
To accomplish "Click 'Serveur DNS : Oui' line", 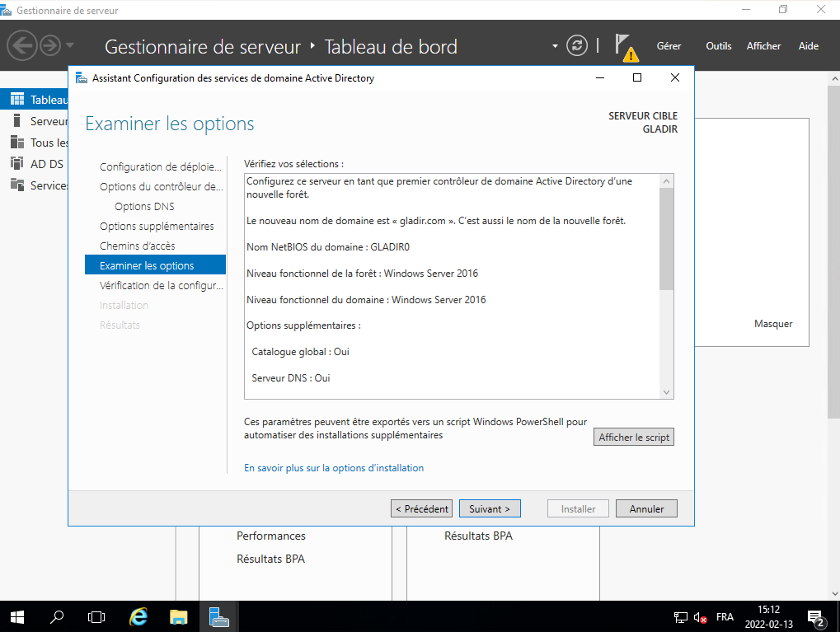I will click(x=291, y=378).
